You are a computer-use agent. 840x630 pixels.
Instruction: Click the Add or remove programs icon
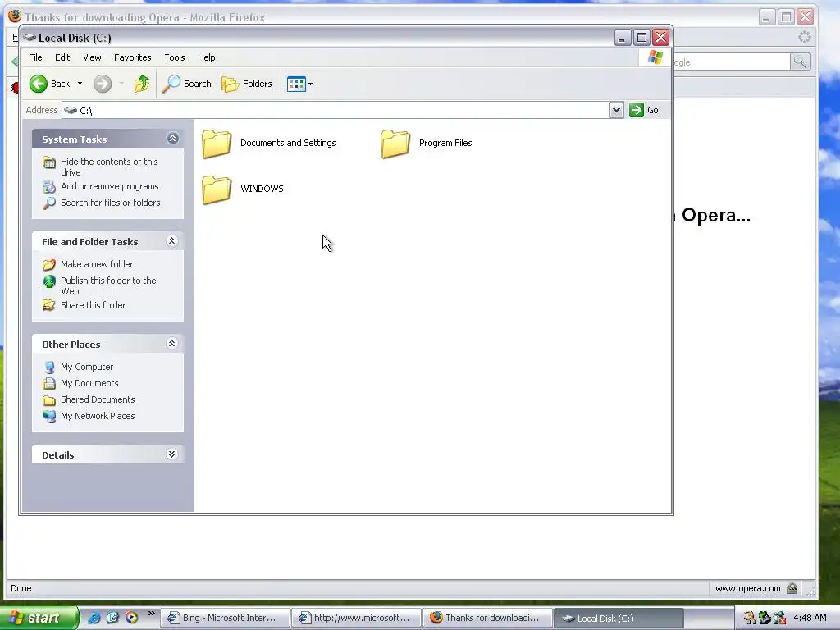click(49, 187)
